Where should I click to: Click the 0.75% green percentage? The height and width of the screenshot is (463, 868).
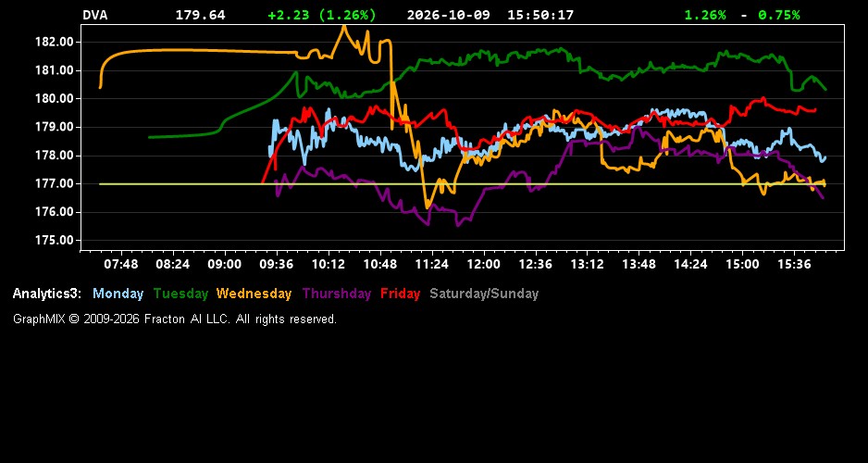pyautogui.click(x=779, y=15)
